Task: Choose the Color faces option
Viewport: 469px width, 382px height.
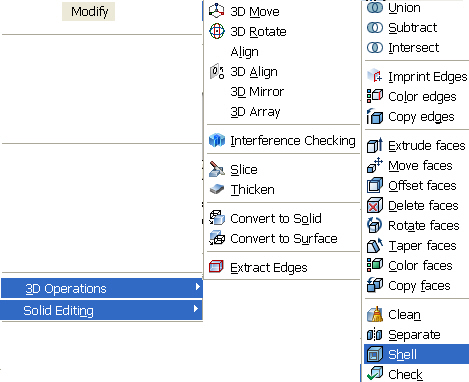Action: tap(420, 266)
